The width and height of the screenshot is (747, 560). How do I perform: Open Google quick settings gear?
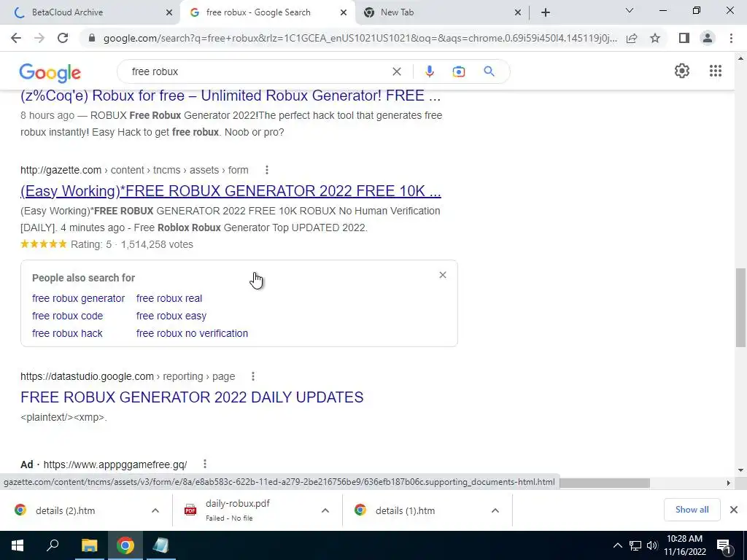(x=682, y=71)
